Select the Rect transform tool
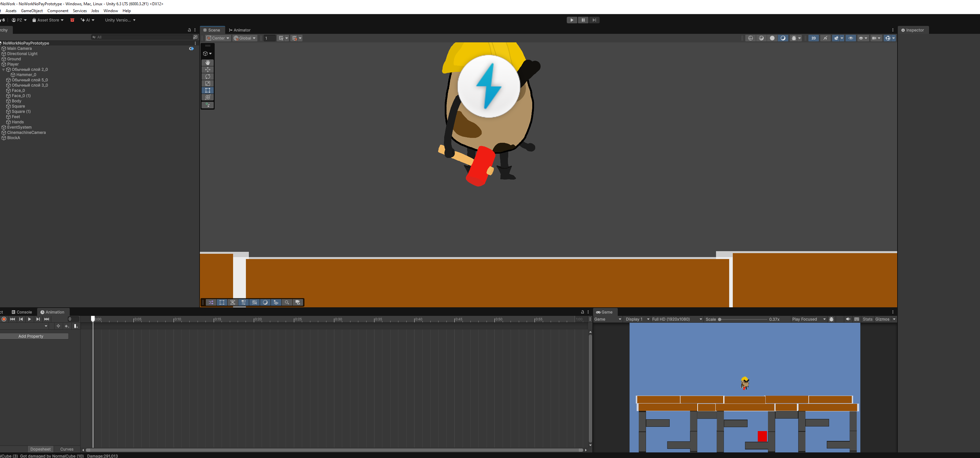This screenshot has width=980, height=458. point(208,91)
